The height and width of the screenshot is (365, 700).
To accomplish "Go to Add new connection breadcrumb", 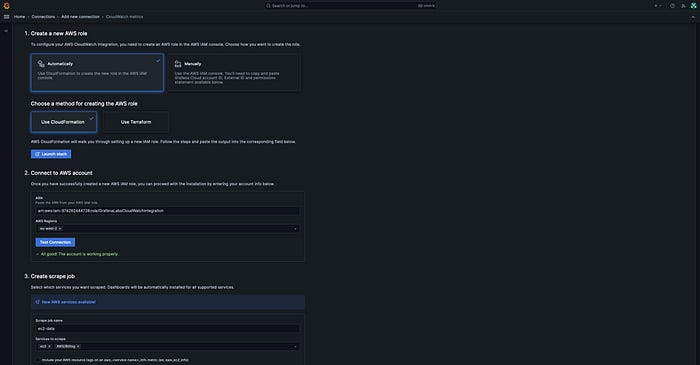I will pyautogui.click(x=80, y=17).
